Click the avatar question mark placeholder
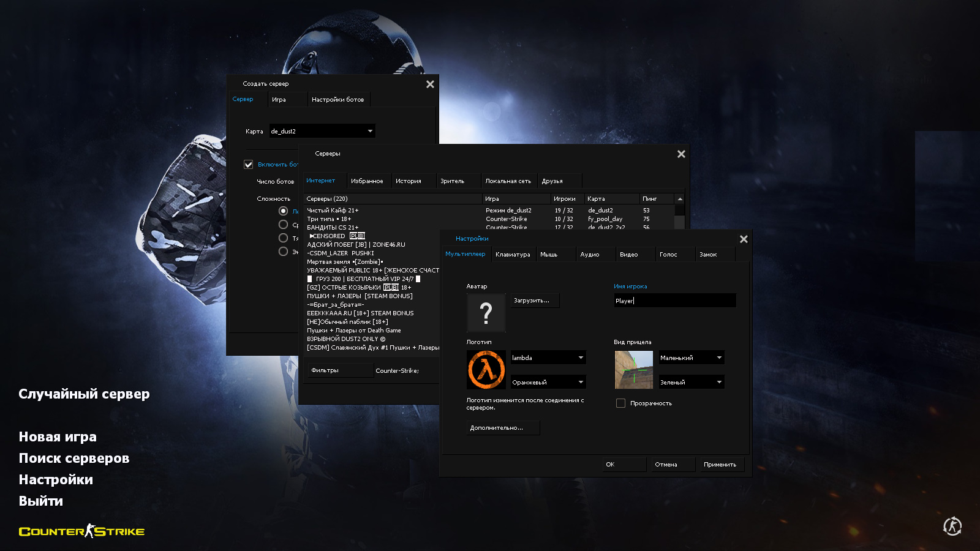This screenshot has height=551, width=980. coord(486,313)
